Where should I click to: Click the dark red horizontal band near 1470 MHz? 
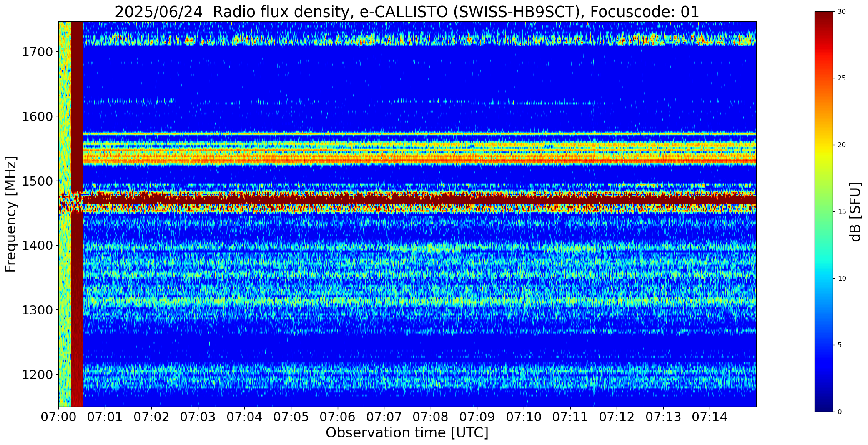click(x=419, y=199)
